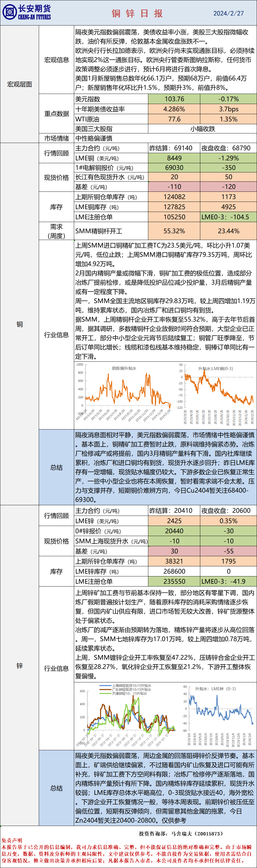Screen dimensions: 257x868
Task: Click zinc 昨结算：20410 cell
Action: [x=174, y=511]
